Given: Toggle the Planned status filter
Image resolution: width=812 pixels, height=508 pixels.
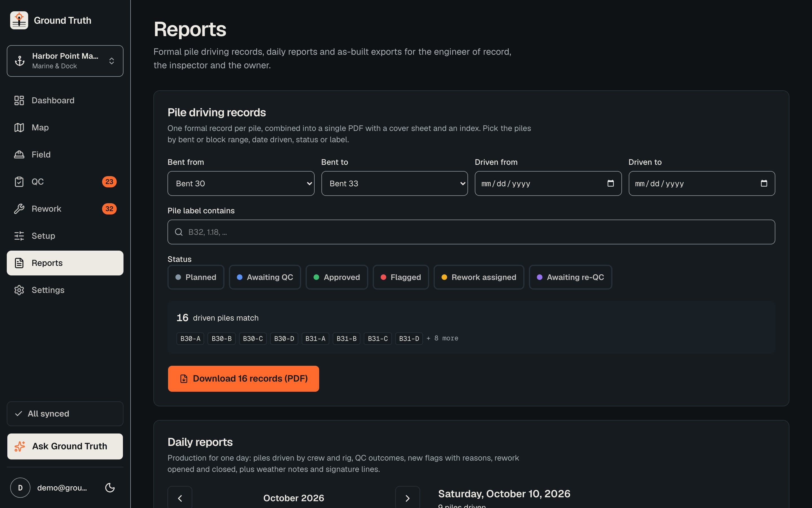Looking at the screenshot, I should 196,277.
